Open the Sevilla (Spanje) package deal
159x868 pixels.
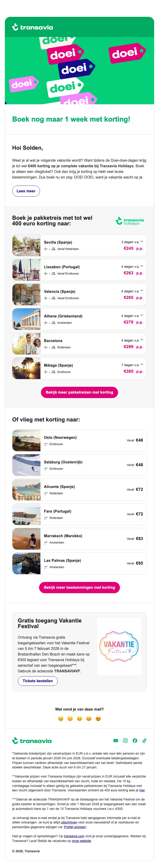point(79,245)
